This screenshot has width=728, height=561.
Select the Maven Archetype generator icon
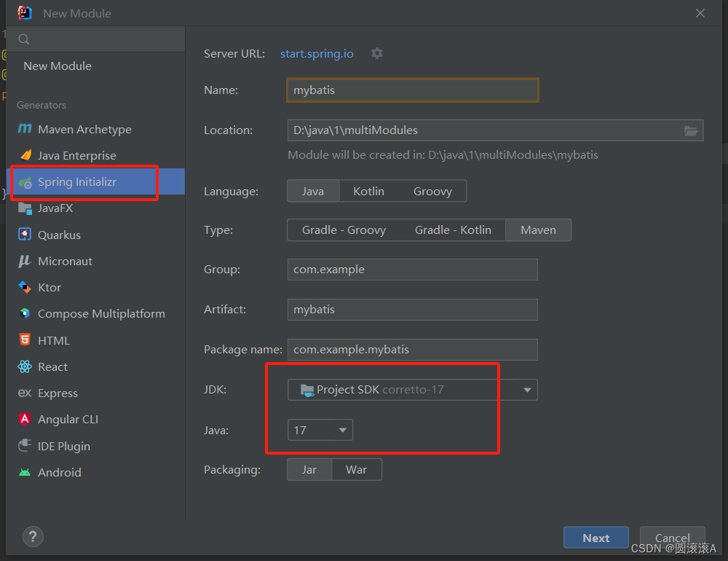click(25, 129)
